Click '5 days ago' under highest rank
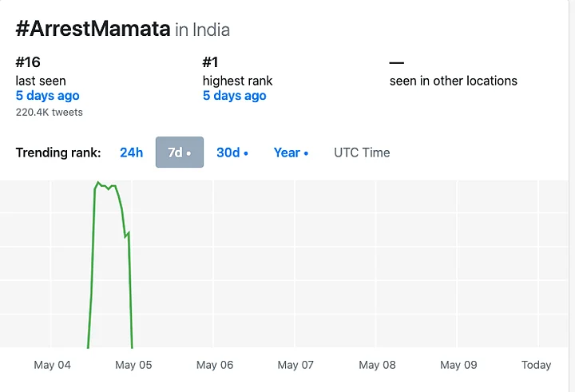Image resolution: width=575 pixels, height=392 pixels. tap(234, 96)
